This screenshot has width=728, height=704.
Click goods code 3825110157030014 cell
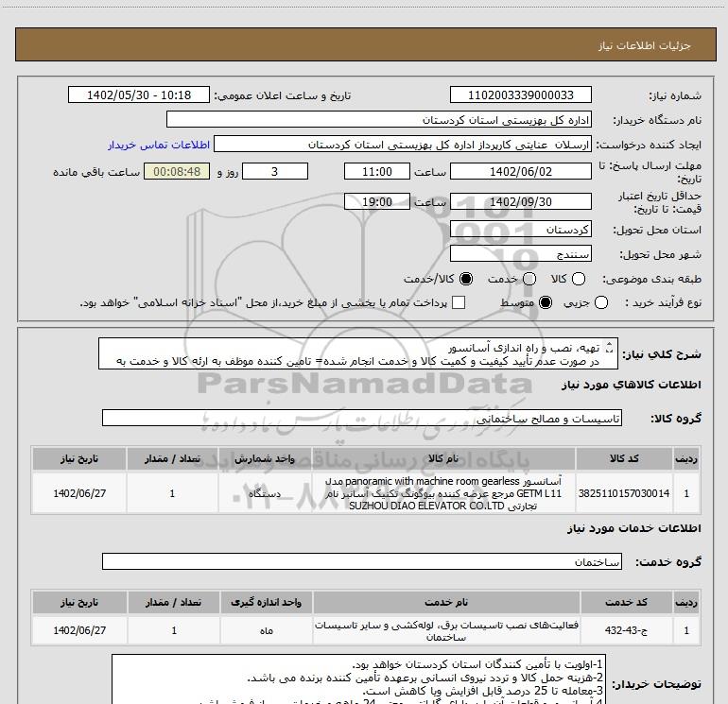pyautogui.click(x=624, y=493)
